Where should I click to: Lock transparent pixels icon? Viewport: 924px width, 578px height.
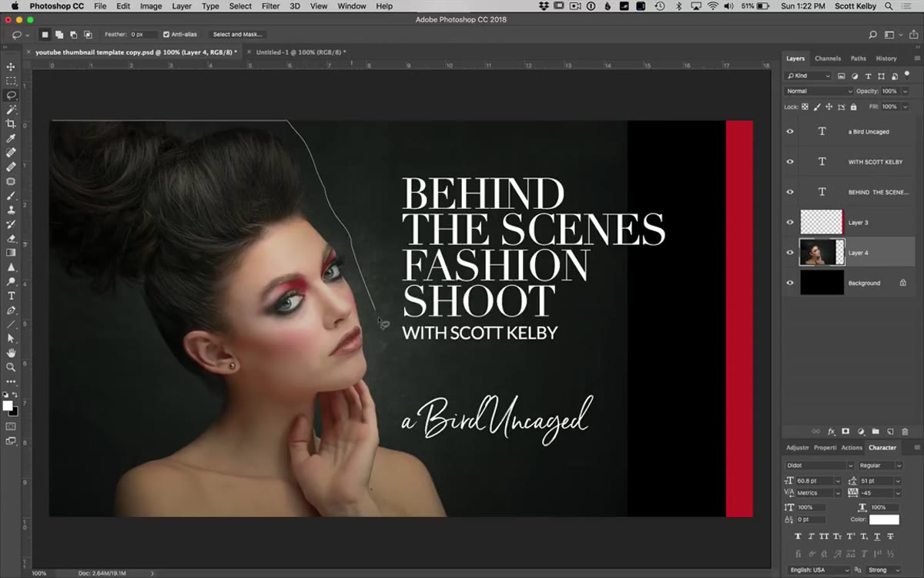pyautogui.click(x=805, y=107)
